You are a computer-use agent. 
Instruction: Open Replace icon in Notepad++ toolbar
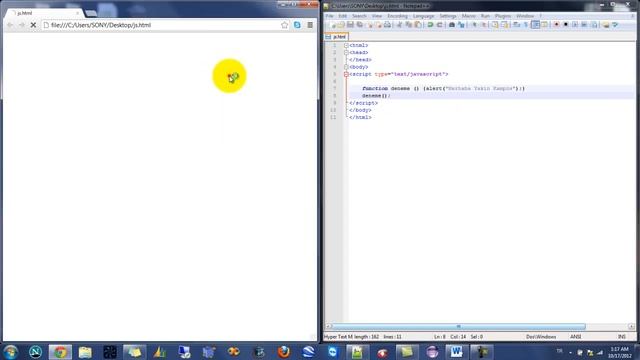[x=461, y=25]
